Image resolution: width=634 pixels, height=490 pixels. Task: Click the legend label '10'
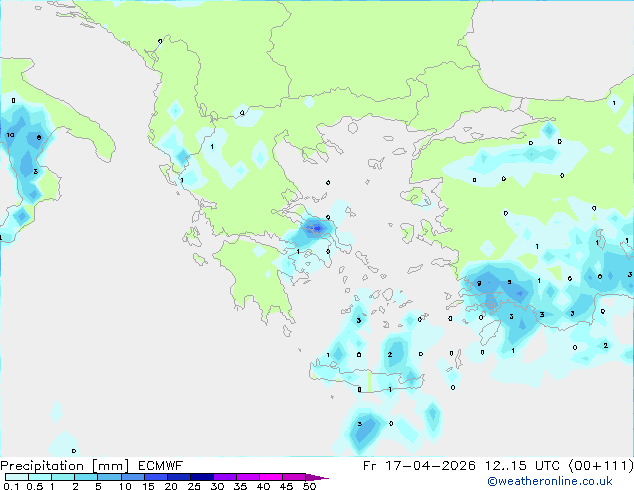pos(125,486)
